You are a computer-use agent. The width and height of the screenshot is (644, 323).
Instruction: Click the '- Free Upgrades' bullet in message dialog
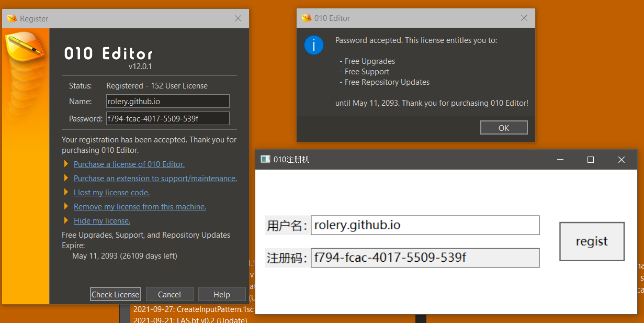tap(367, 61)
